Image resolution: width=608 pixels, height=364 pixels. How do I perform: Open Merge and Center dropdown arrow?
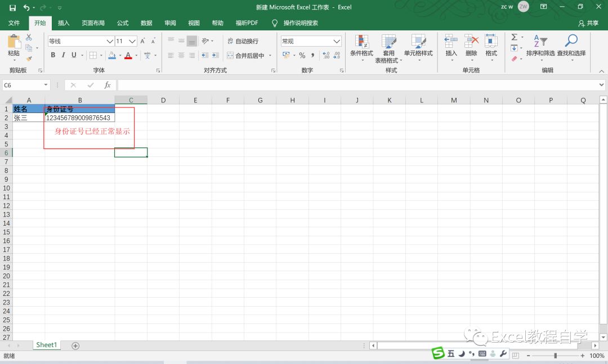(270, 56)
